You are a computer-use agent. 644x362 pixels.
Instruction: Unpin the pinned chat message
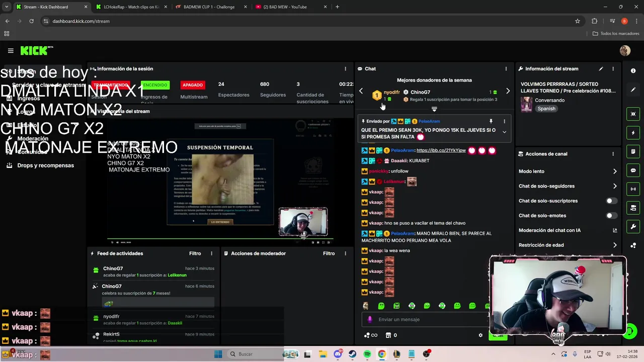pos(491,121)
